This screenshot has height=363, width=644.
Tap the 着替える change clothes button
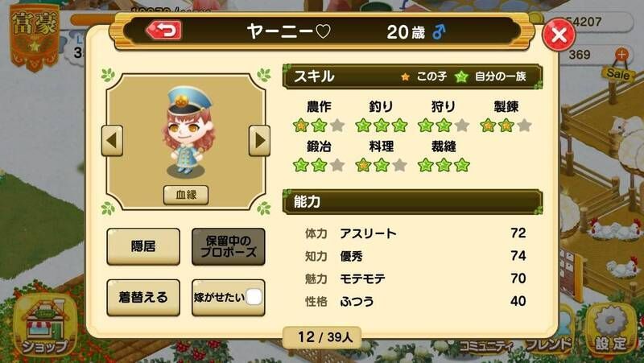click(143, 297)
